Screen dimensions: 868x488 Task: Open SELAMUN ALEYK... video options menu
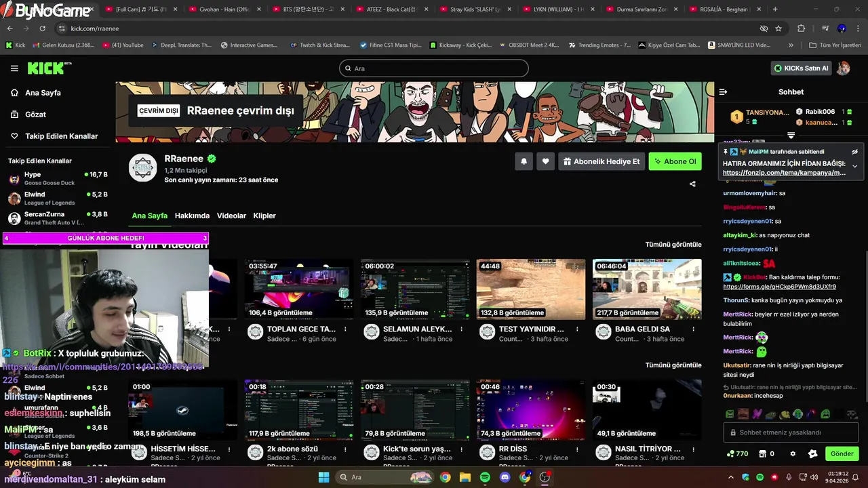(x=461, y=329)
